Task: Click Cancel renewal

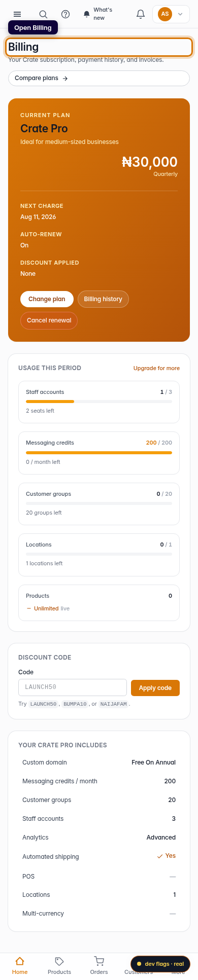Action: point(49,320)
